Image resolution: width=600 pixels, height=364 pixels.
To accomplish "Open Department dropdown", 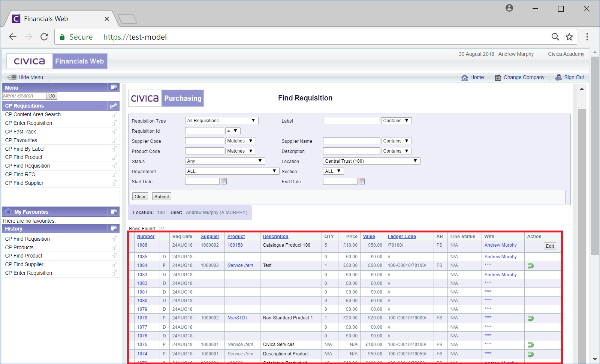I will pos(232,171).
